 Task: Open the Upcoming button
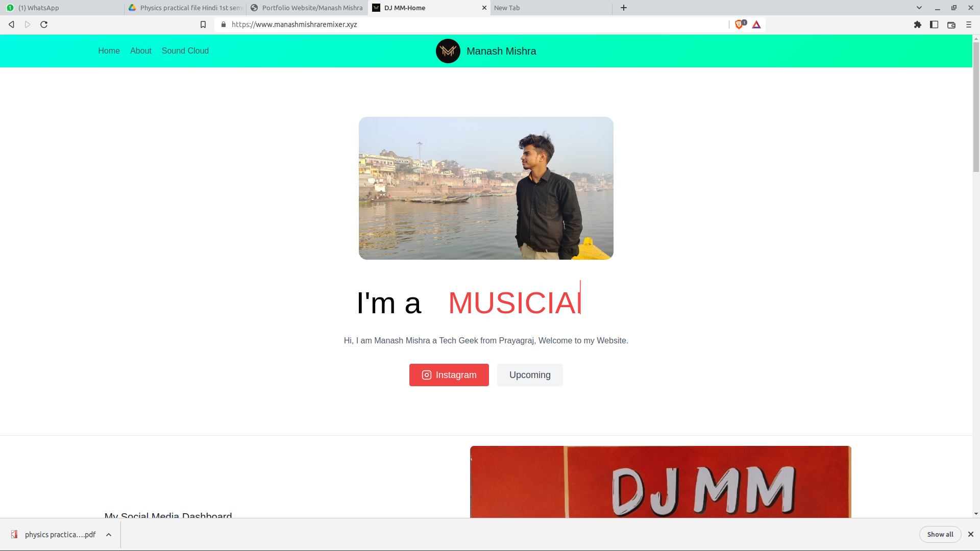click(x=529, y=375)
